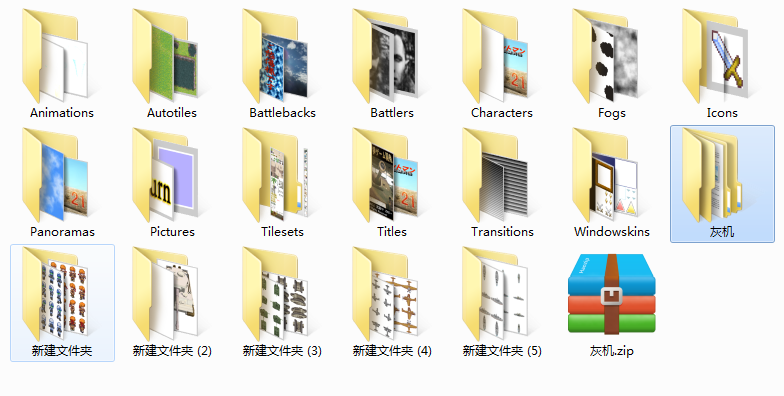The width and height of the screenshot is (784, 396).
Task: Select the Characters folder icon
Action: point(495,55)
